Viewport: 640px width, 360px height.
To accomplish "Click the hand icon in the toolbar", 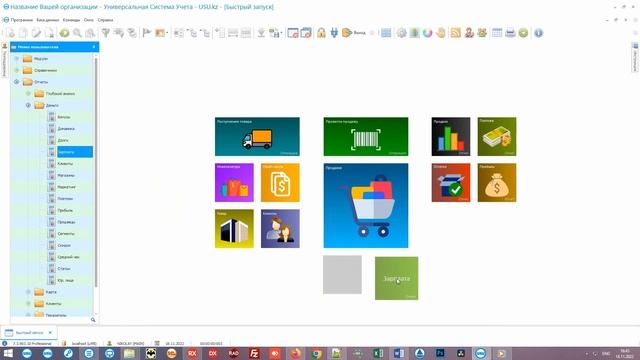I will pyautogui.click(x=440, y=33).
